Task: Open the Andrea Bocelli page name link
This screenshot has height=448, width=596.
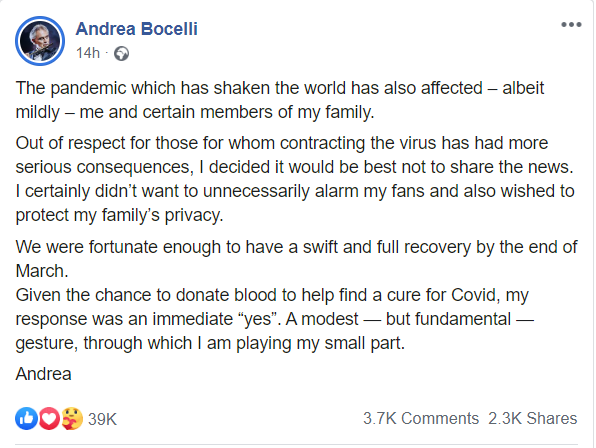Action: pyautogui.click(x=136, y=29)
